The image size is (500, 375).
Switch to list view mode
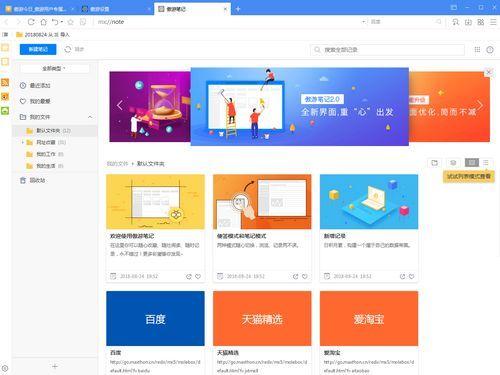point(486,162)
